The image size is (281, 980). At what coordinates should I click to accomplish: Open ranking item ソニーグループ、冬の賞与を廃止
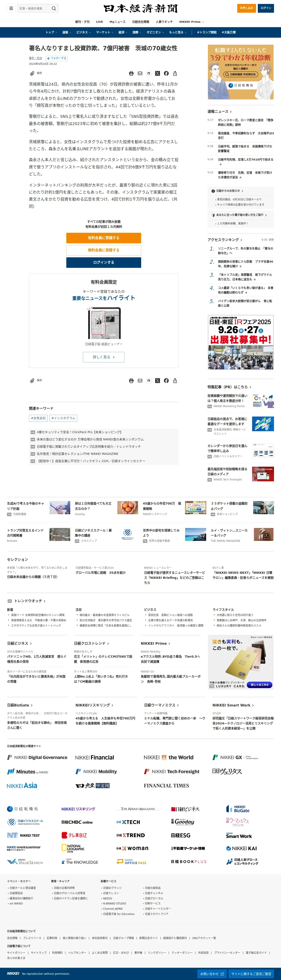(x=245, y=251)
